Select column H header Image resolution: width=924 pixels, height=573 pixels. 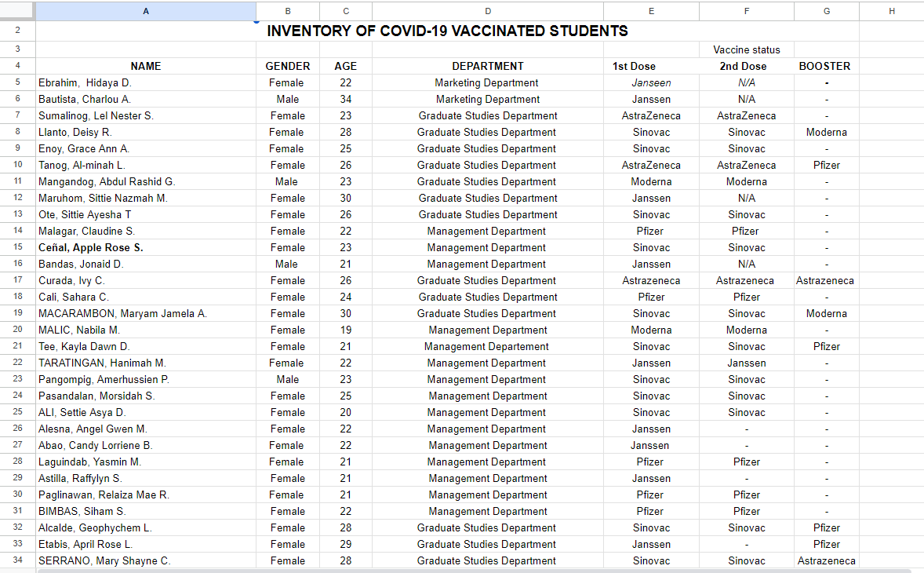(x=891, y=10)
